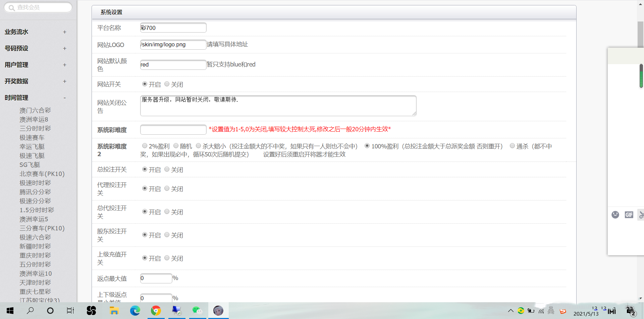The image size is (644, 319).
Task: Open 澳门六合彩 in the sidebar
Action: coord(35,110)
